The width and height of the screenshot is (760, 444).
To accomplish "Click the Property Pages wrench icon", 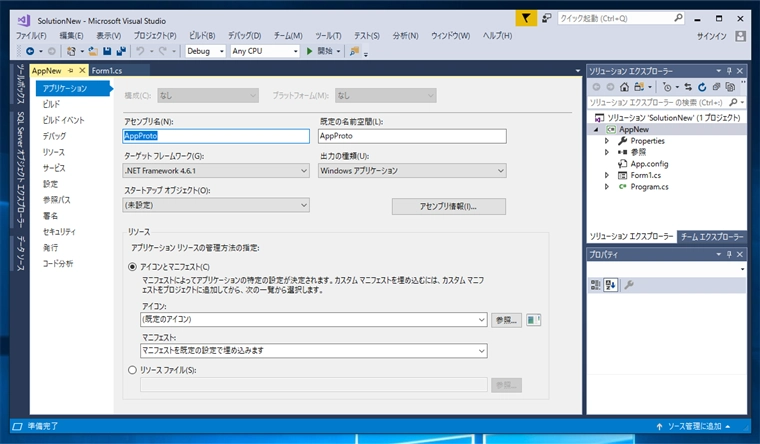I will tap(629, 285).
